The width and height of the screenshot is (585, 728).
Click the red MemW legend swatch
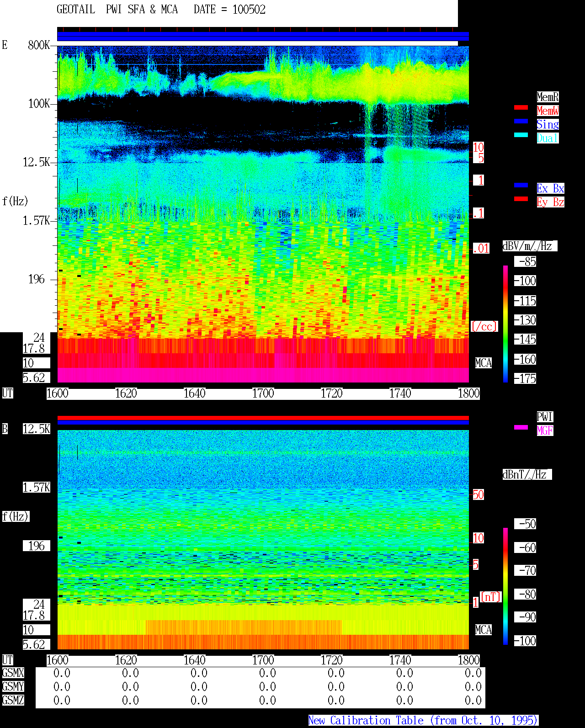[521, 107]
